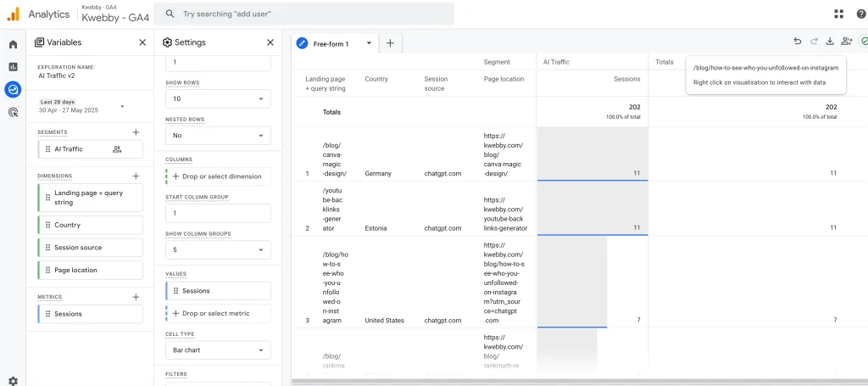The width and height of the screenshot is (868, 386).
Task: Click the download export icon
Action: pos(829,41)
